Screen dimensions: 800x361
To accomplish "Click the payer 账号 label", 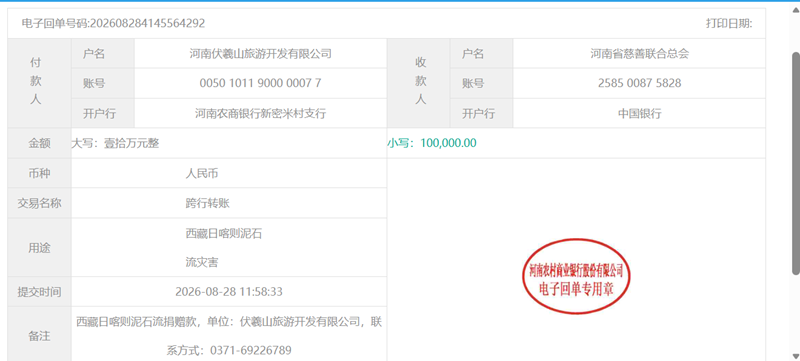I will 94,83.
